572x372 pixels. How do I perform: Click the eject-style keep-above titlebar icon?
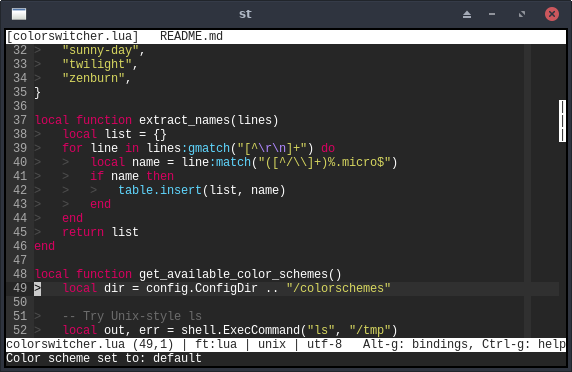[467, 14]
